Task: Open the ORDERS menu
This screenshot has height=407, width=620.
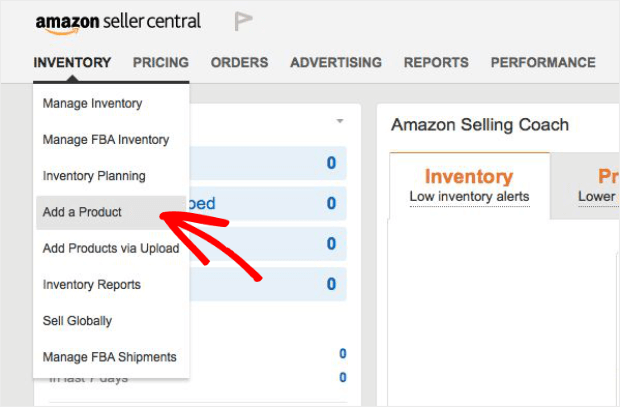Action: [x=239, y=62]
